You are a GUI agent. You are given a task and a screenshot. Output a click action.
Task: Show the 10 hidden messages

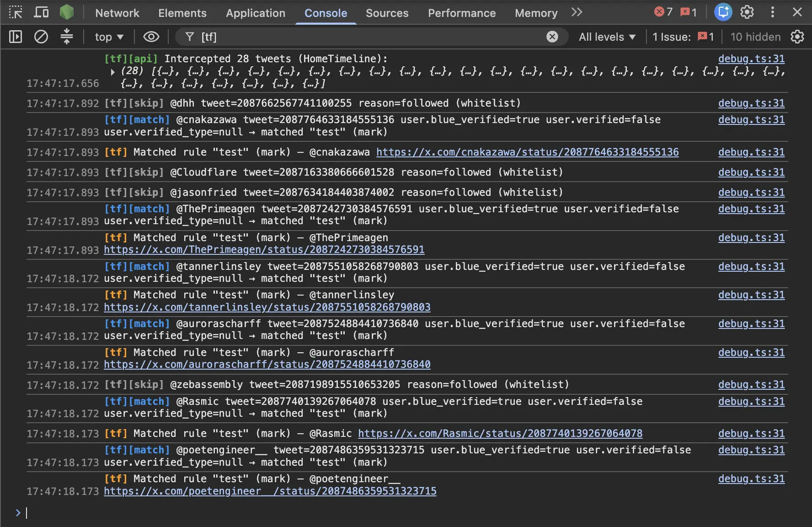pos(755,37)
